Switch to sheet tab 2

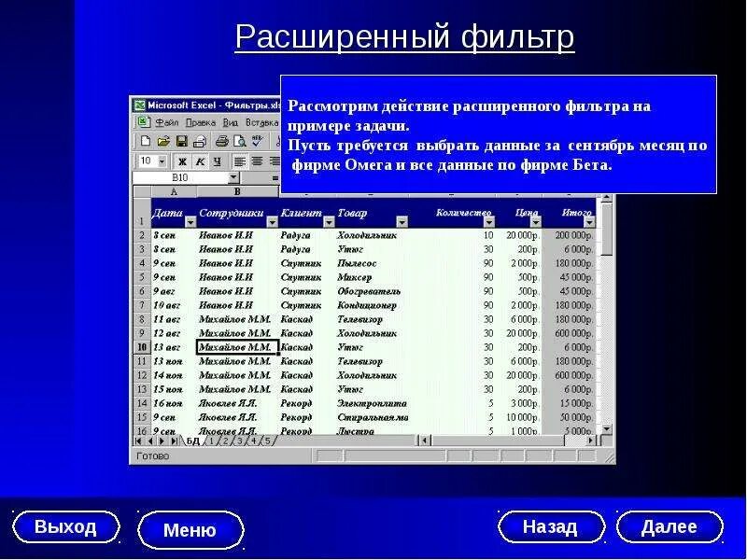225,441
